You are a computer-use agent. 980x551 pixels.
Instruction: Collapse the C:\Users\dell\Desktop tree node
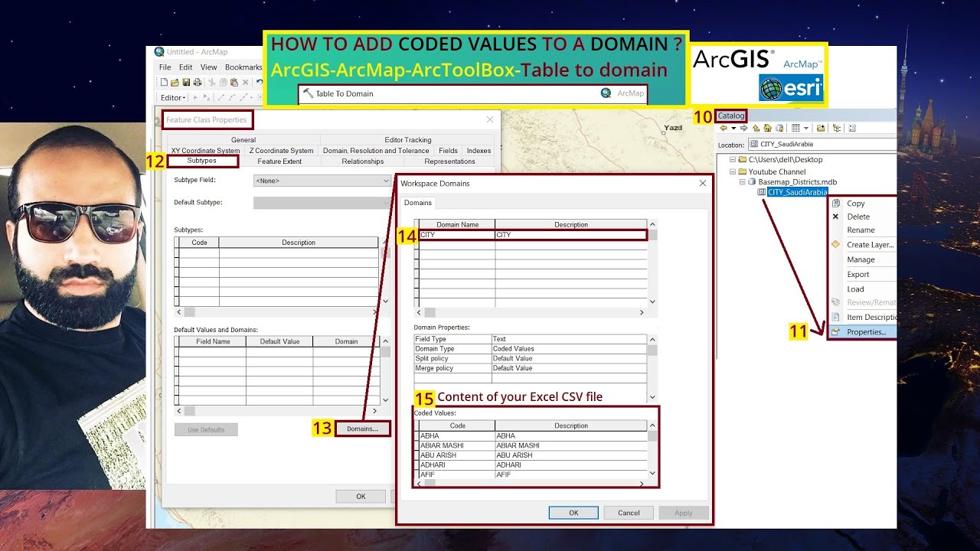coord(733,160)
